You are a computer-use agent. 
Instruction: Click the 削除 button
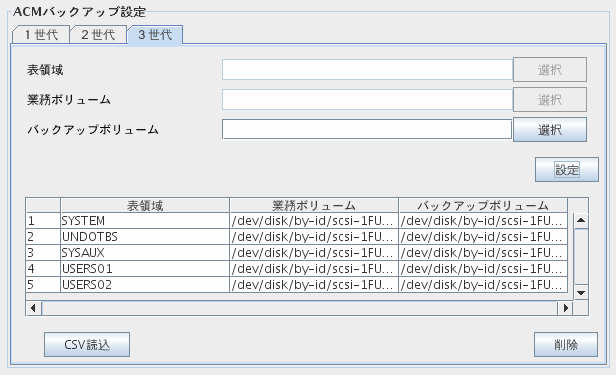click(566, 345)
